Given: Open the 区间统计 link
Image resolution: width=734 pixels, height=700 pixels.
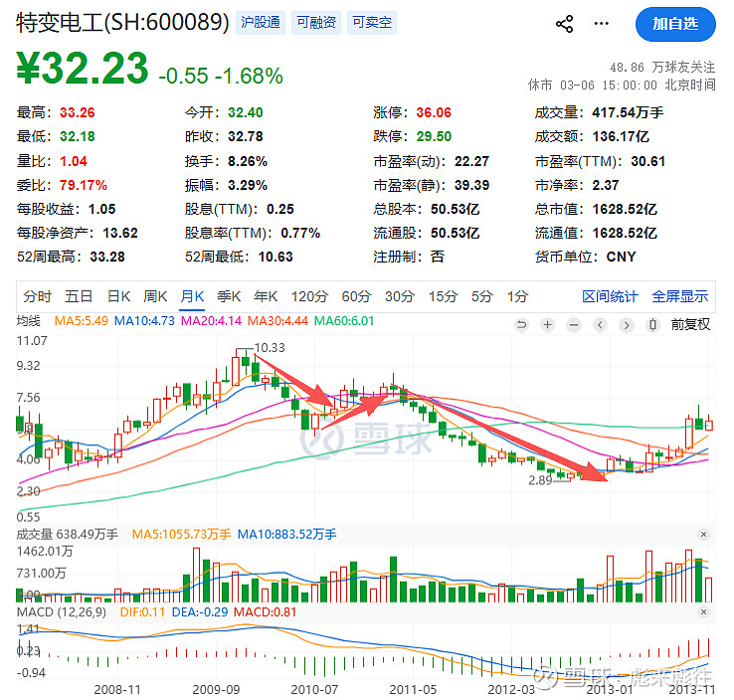Looking at the screenshot, I should 610,296.
